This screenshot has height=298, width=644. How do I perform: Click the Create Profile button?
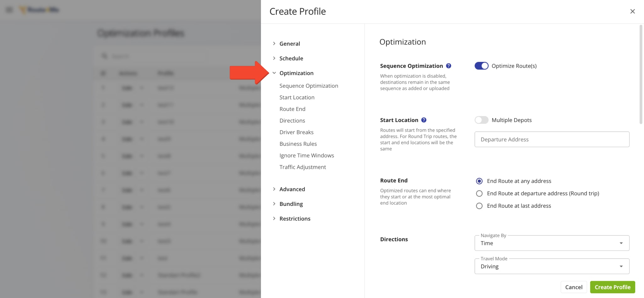612,287
